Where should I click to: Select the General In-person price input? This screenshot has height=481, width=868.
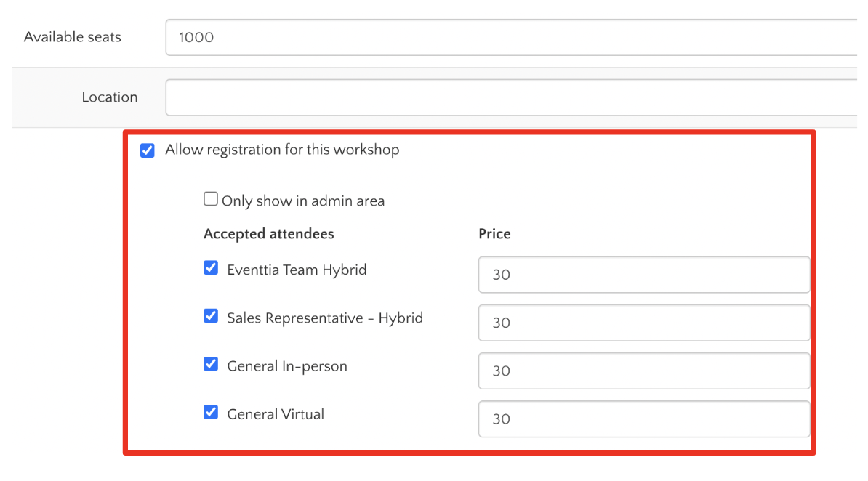click(643, 371)
